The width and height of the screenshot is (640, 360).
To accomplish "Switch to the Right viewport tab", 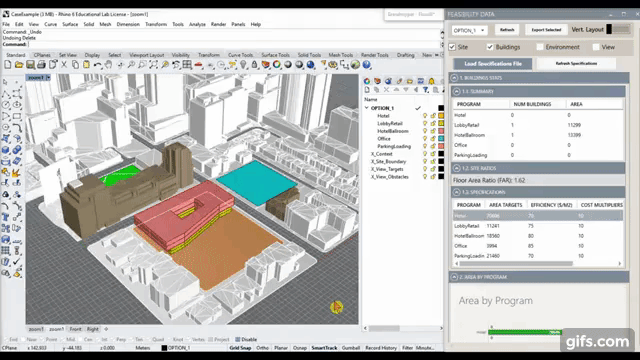I will pyautogui.click(x=93, y=329).
